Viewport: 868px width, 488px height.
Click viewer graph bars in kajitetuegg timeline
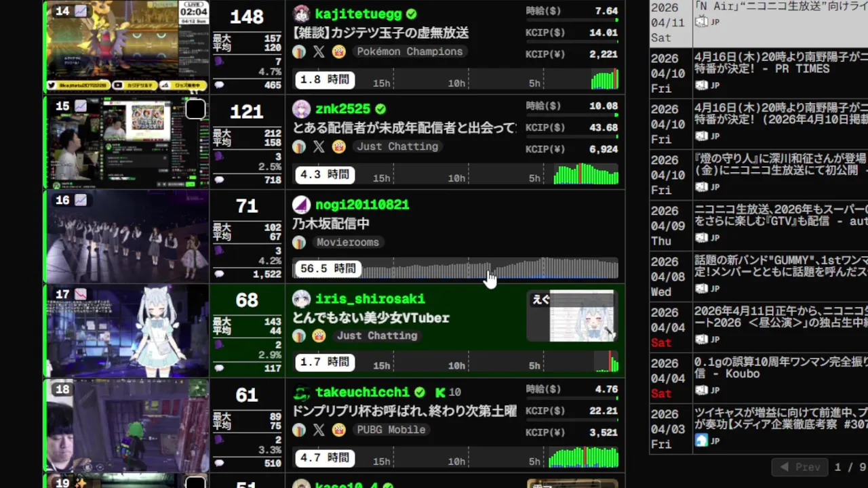point(605,79)
